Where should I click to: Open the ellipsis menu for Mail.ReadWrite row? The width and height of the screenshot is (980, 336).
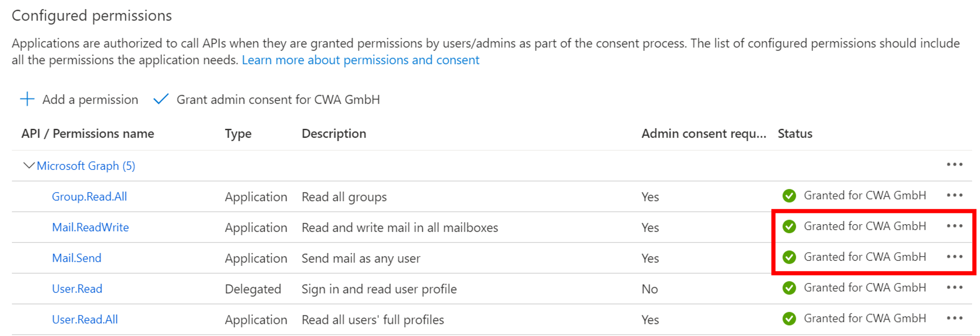pos(954,226)
